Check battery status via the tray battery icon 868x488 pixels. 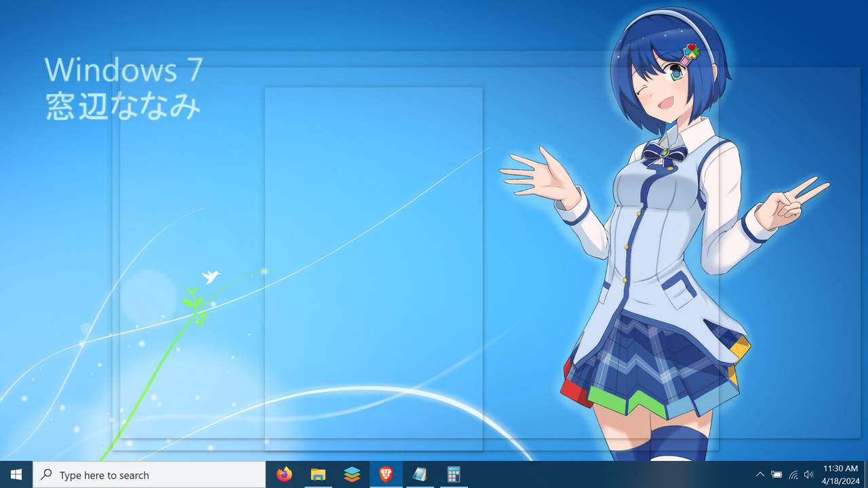click(776, 474)
